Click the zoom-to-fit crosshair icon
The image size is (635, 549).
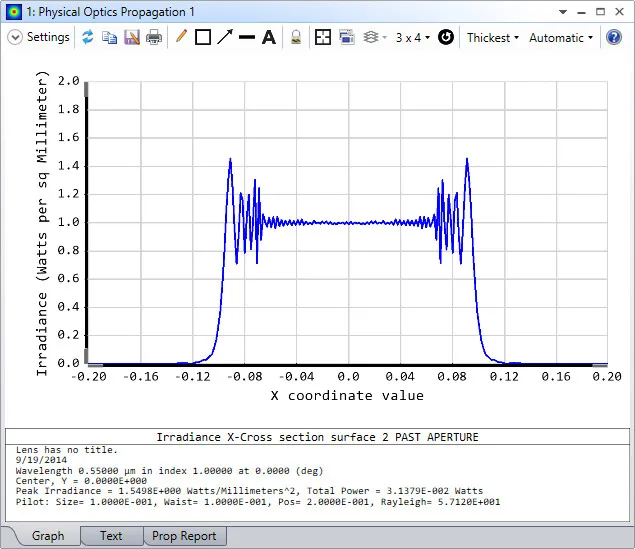coord(323,38)
